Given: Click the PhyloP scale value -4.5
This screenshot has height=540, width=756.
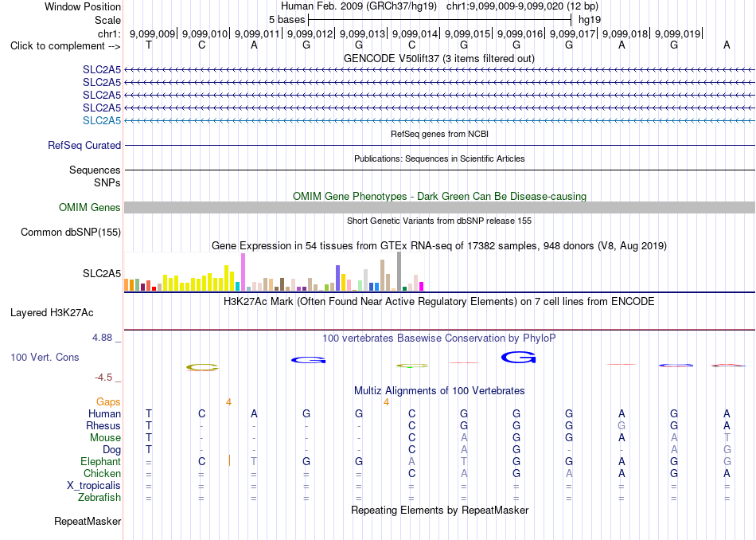Looking at the screenshot, I should [103, 377].
